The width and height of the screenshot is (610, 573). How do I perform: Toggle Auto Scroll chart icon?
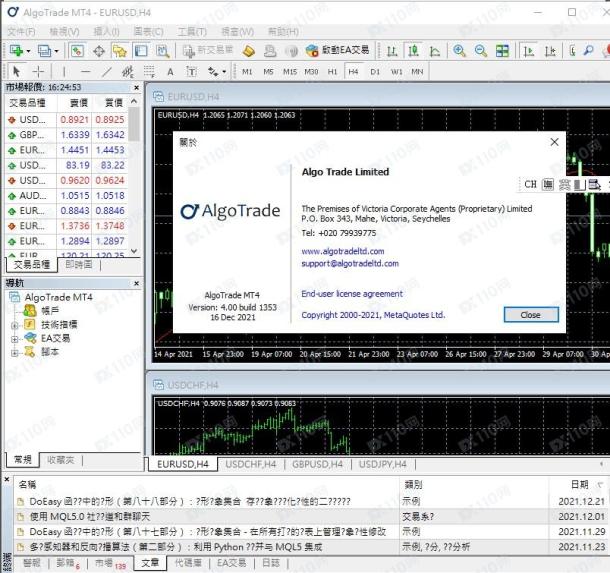(528, 51)
